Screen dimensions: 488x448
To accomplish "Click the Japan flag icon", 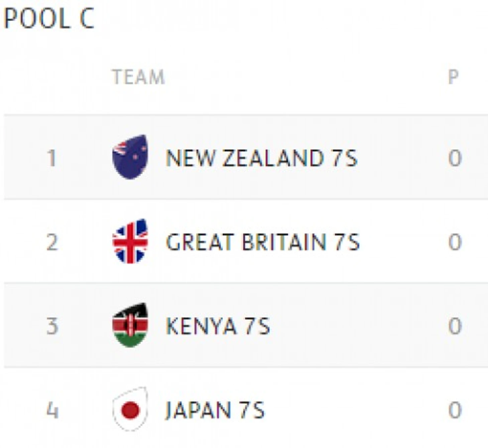I will [x=130, y=409].
